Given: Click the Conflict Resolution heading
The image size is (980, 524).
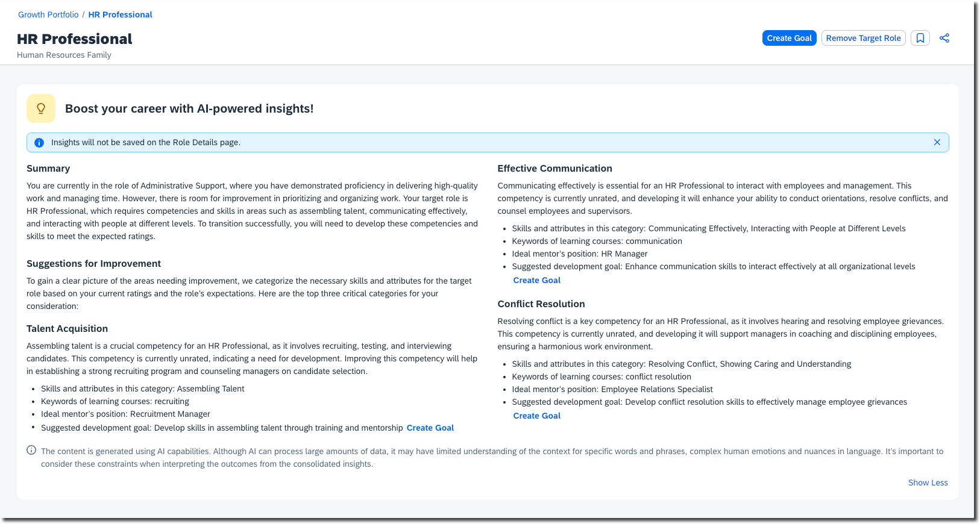Looking at the screenshot, I should [x=541, y=304].
